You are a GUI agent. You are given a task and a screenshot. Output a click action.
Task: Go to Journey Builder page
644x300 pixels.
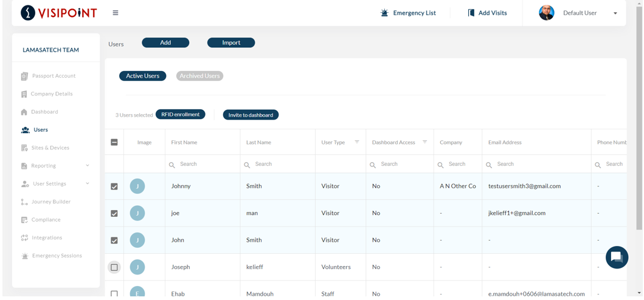click(51, 202)
